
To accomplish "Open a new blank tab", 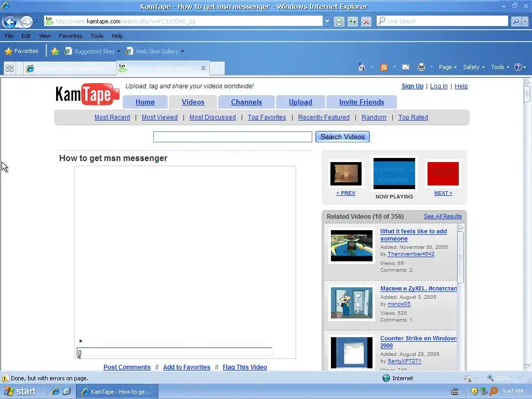I will 217,68.
